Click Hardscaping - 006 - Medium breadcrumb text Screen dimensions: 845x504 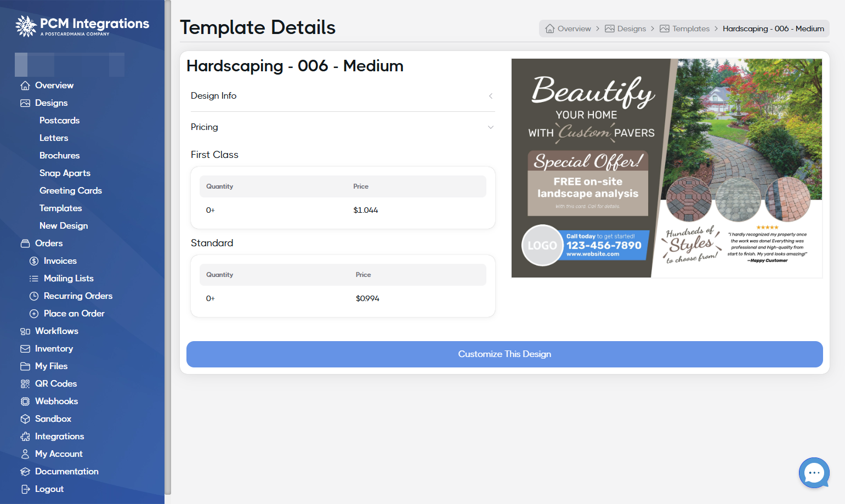pos(773,29)
